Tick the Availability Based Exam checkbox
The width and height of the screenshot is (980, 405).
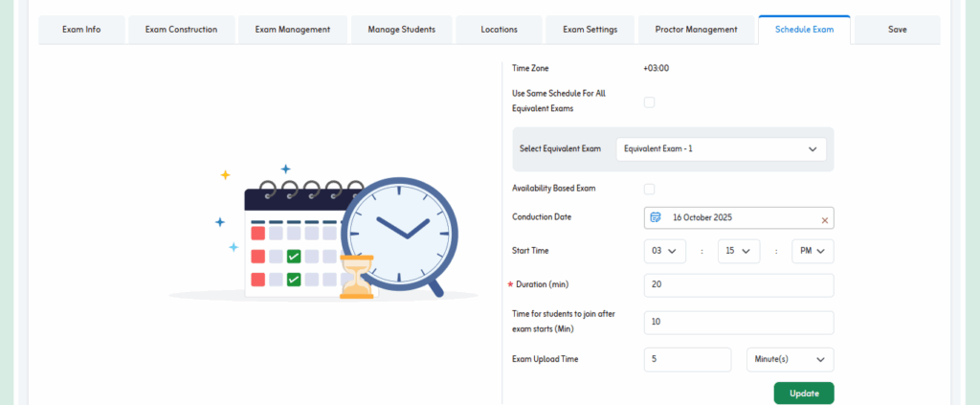pos(649,189)
